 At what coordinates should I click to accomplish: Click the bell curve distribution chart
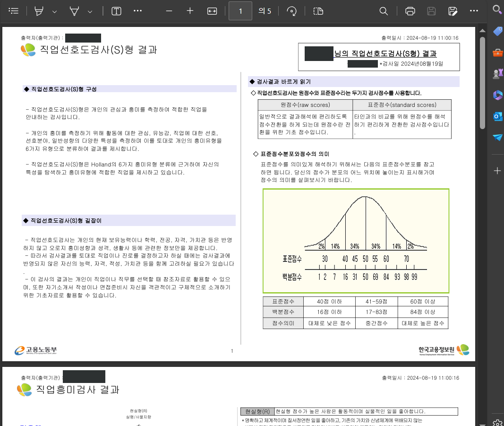356,241
